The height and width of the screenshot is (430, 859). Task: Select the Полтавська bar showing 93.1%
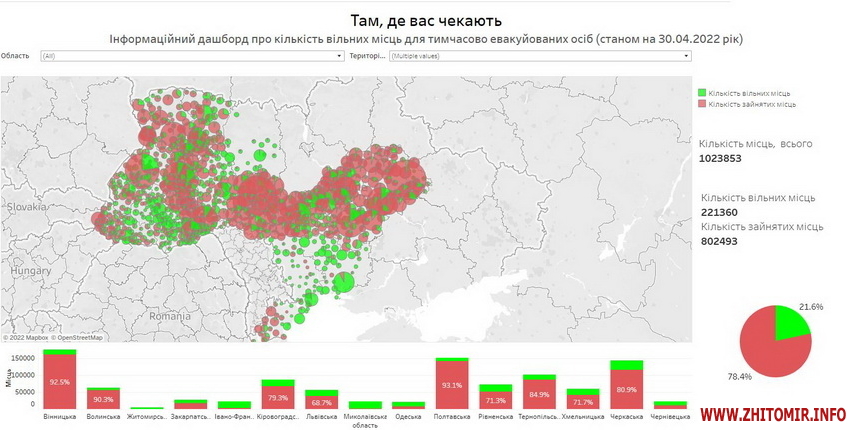(x=452, y=385)
